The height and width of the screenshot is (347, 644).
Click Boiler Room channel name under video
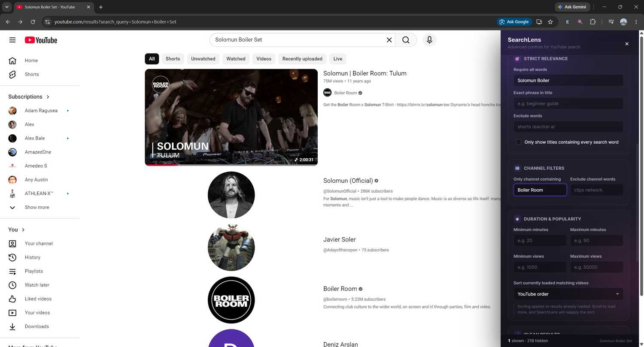[x=346, y=93]
